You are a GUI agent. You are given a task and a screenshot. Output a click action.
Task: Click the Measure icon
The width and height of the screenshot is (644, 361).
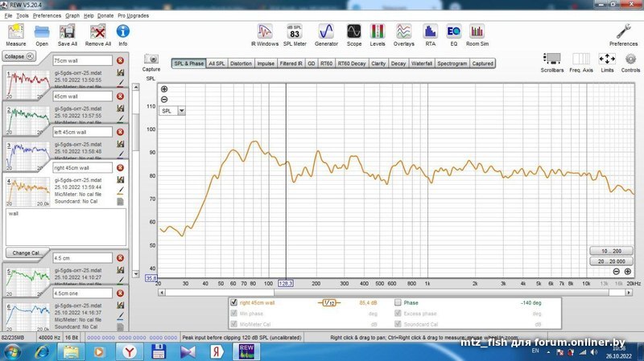click(x=15, y=31)
